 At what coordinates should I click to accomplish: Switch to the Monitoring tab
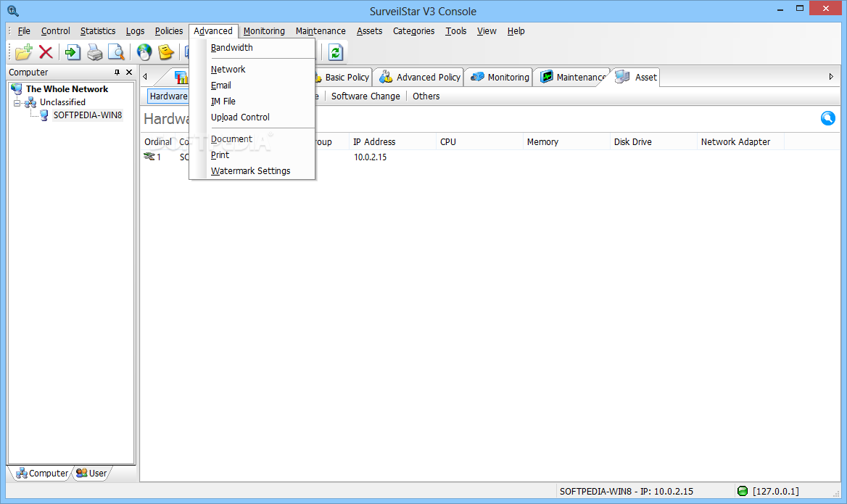(500, 78)
